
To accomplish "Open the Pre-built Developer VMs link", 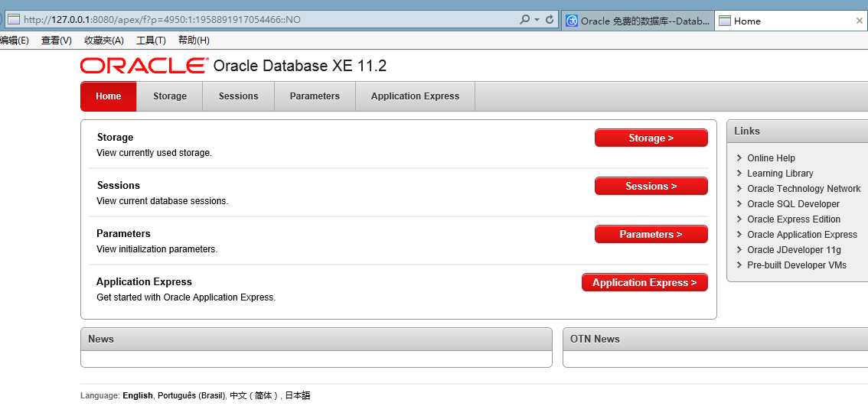I will click(797, 265).
